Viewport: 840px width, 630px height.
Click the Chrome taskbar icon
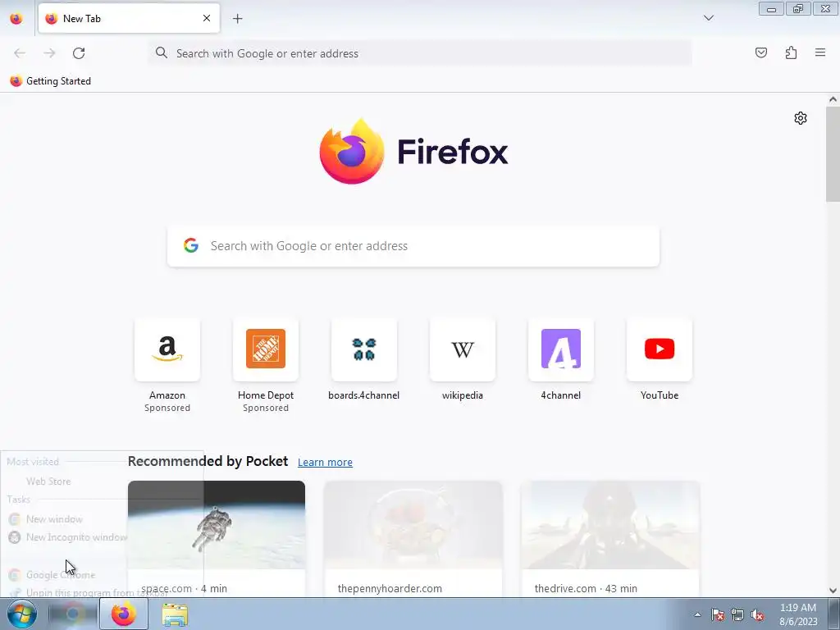[72, 614]
